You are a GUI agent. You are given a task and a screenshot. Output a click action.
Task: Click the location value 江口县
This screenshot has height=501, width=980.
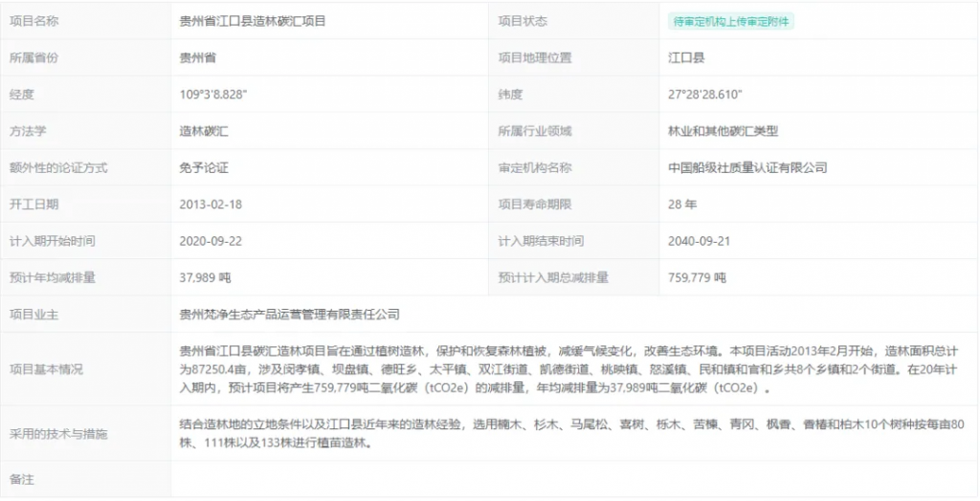pyautogui.click(x=686, y=57)
